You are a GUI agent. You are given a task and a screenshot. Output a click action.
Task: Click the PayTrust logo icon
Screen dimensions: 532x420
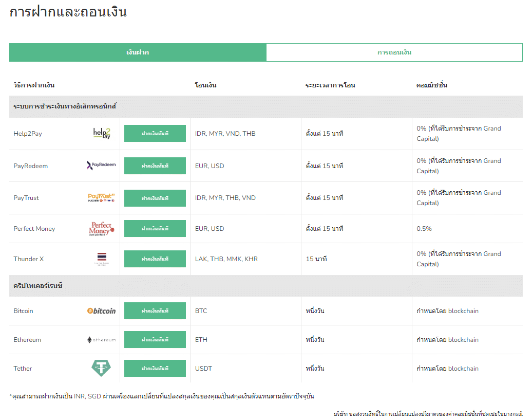click(x=101, y=198)
